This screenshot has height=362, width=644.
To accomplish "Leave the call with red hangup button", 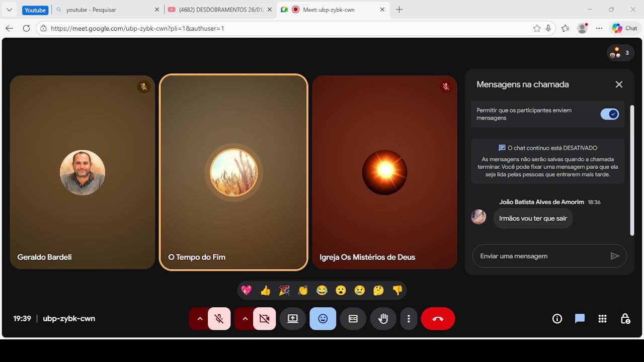I will tap(438, 319).
